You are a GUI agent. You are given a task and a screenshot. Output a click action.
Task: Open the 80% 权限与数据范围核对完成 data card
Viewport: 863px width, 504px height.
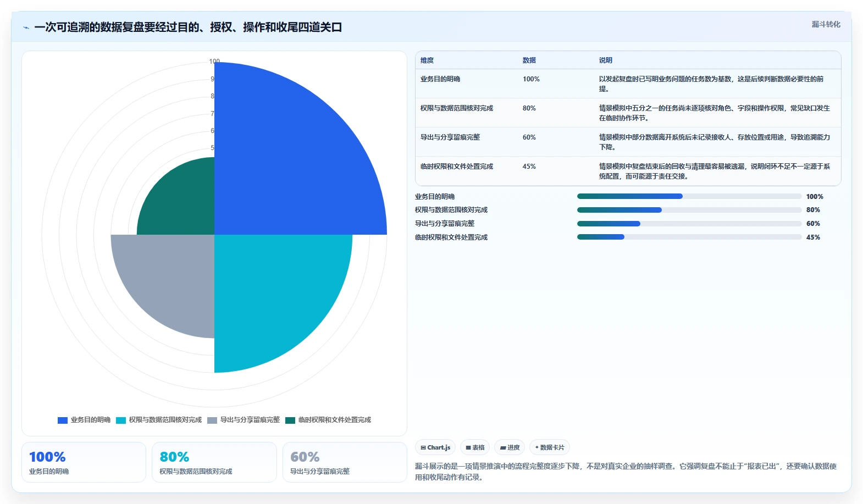click(214, 462)
